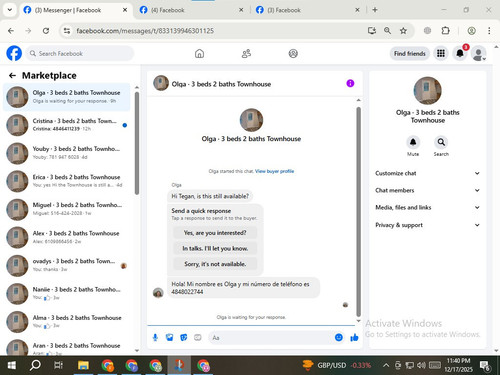The height and width of the screenshot is (375, 500).
Task: Expand Customize chat section
Action: click(427, 173)
